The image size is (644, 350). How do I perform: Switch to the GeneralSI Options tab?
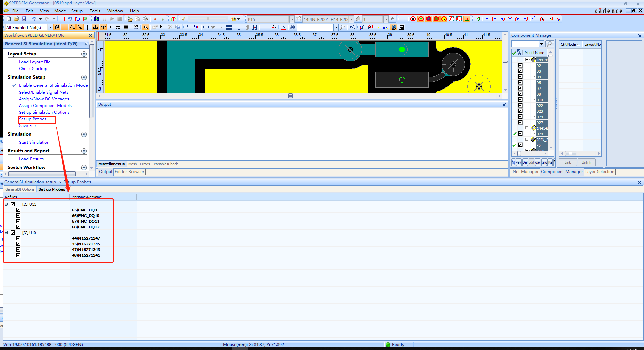(x=20, y=189)
